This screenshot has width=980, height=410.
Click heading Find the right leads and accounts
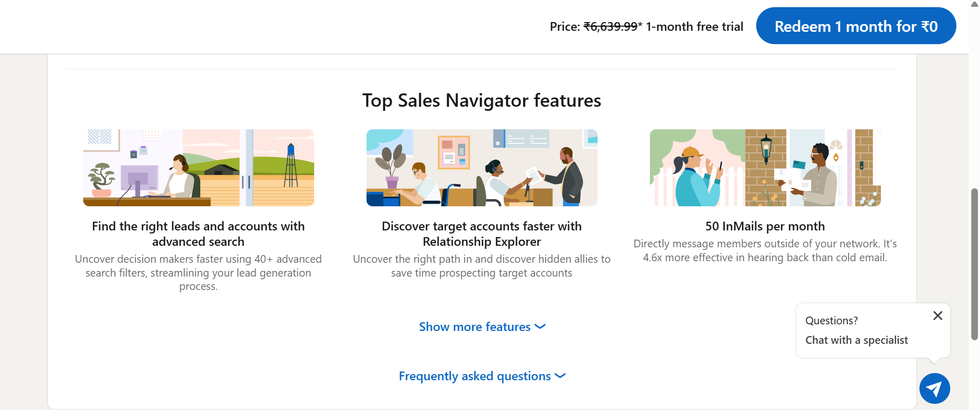(198, 234)
